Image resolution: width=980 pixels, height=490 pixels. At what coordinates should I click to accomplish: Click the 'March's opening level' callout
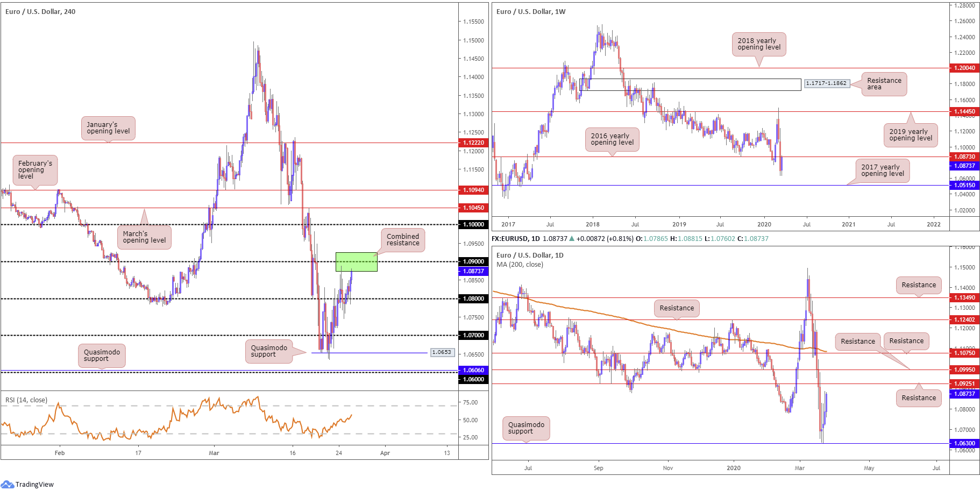pyautogui.click(x=144, y=237)
